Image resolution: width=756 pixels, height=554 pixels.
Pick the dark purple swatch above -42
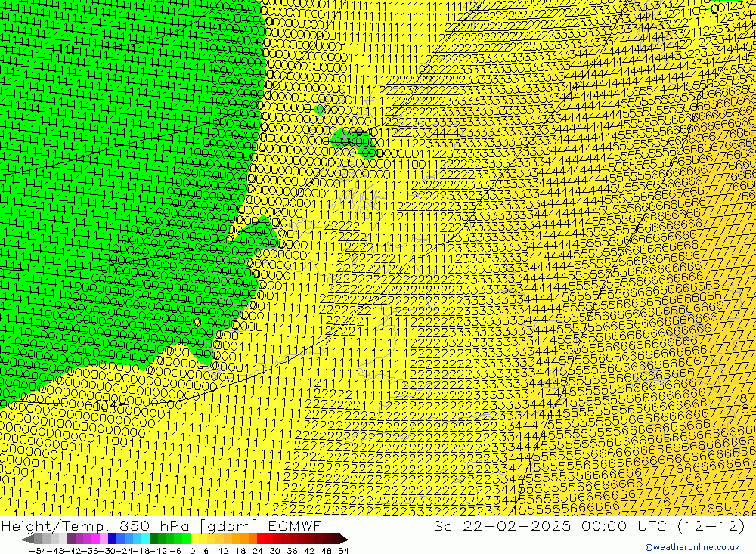click(x=71, y=539)
